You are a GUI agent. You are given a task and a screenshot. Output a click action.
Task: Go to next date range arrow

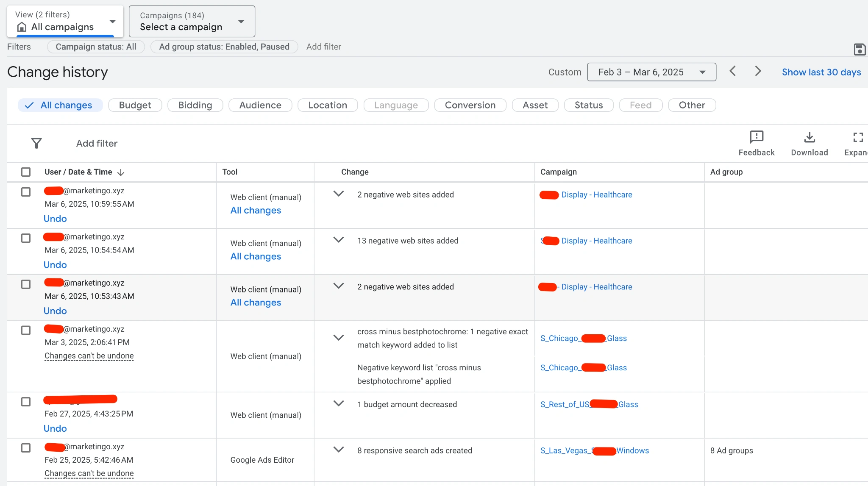click(758, 71)
